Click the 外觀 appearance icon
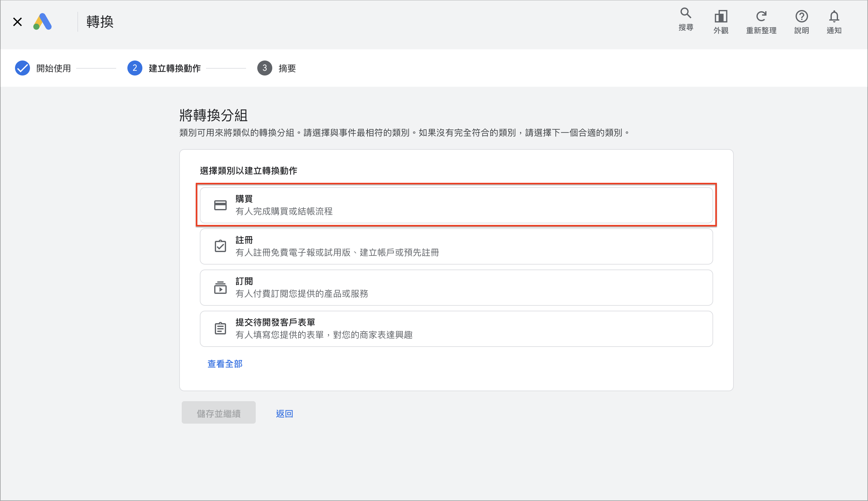The height and width of the screenshot is (501, 868). [x=721, y=16]
